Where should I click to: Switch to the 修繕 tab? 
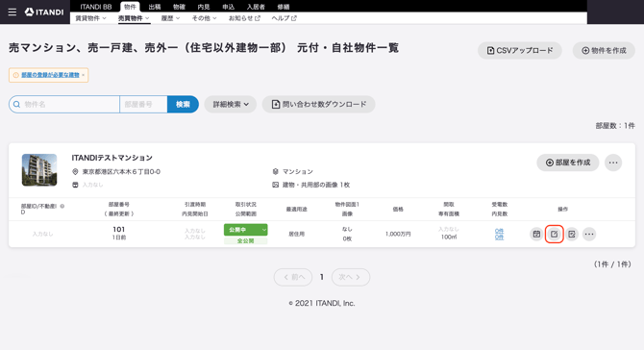pos(284,7)
